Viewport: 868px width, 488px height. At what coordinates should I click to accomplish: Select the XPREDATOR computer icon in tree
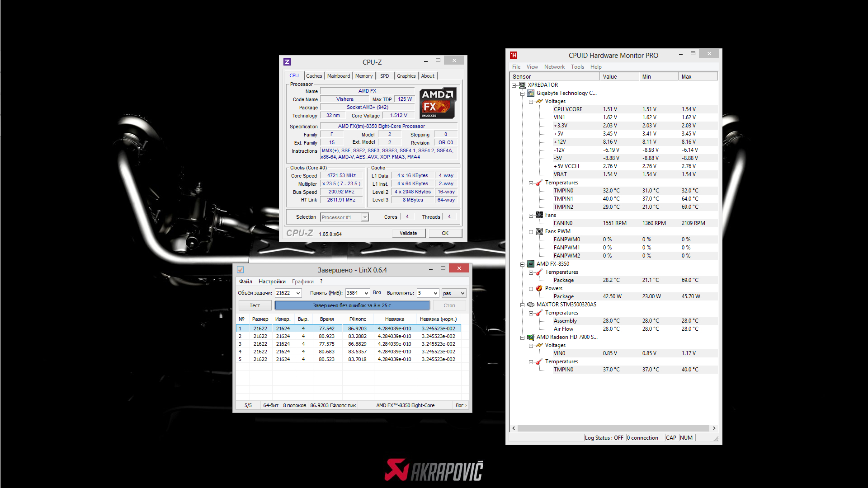pyautogui.click(x=522, y=85)
